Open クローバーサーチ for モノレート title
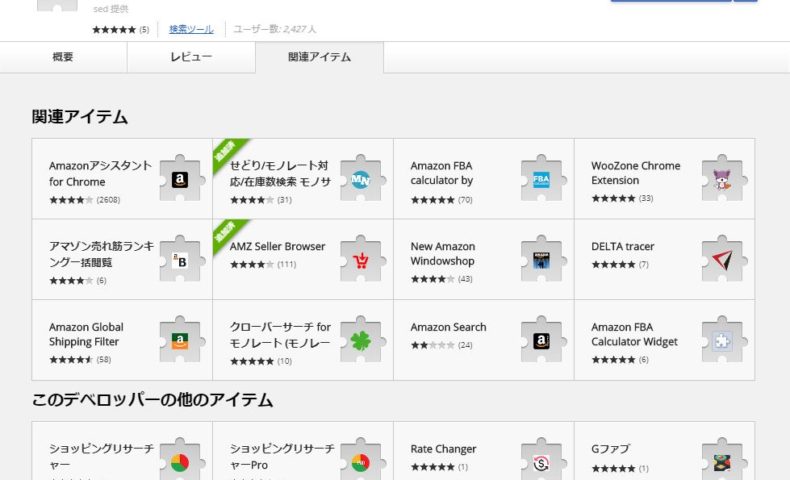790x480 pixels. (280, 334)
